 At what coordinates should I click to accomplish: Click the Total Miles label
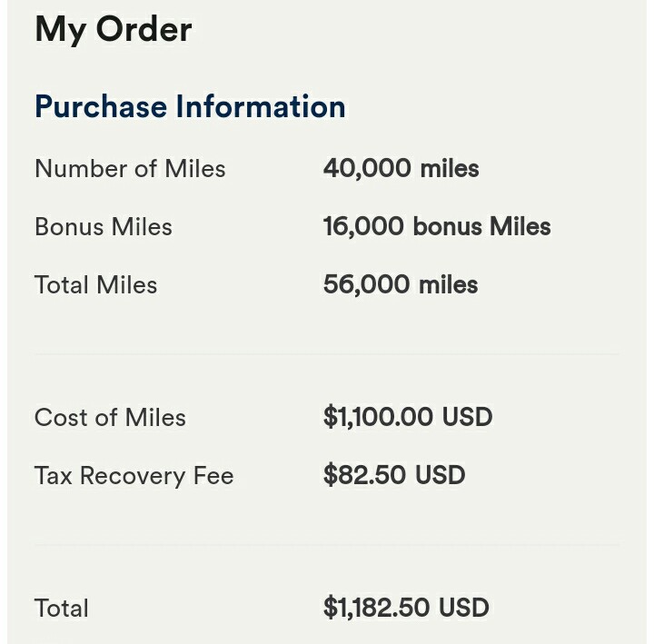point(96,285)
